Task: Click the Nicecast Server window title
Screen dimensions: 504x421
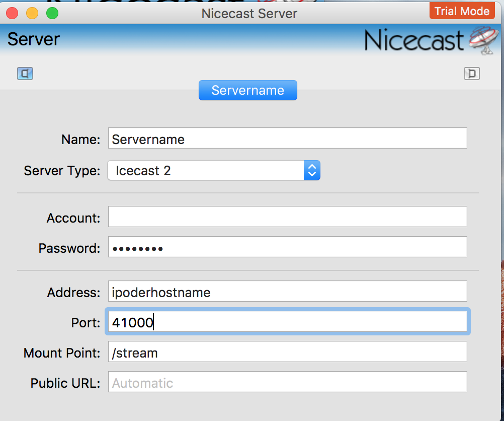Action: pyautogui.click(x=249, y=14)
